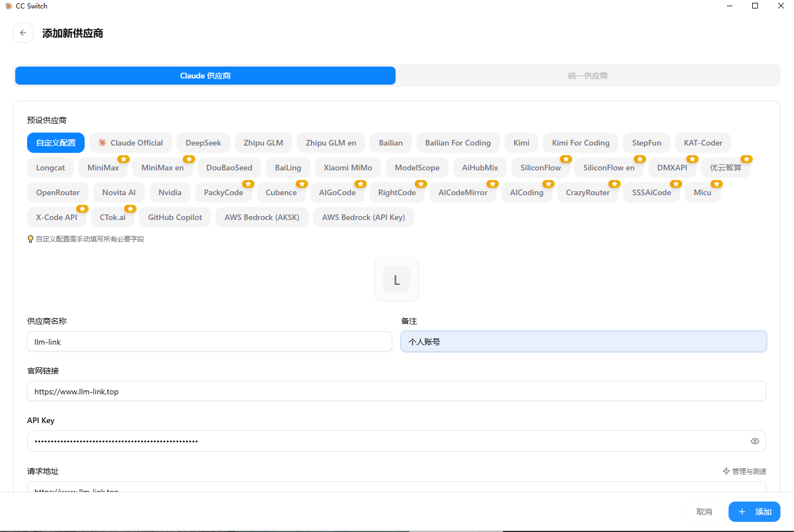Confirm with the 添加 button
This screenshot has height=532, width=794.
click(x=754, y=512)
